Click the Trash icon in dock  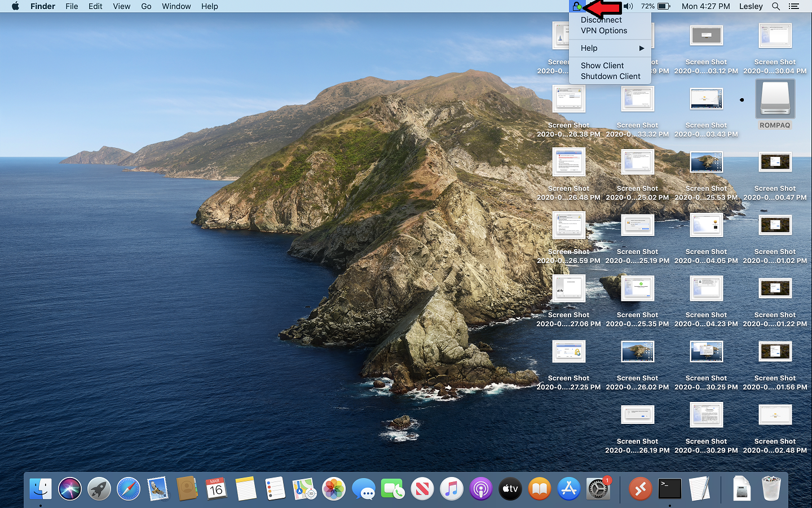point(771,489)
